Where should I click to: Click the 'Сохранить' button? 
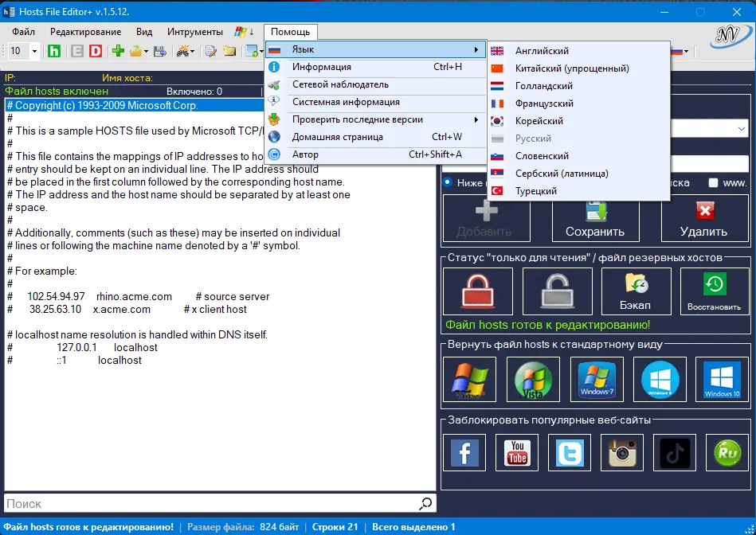pos(595,221)
